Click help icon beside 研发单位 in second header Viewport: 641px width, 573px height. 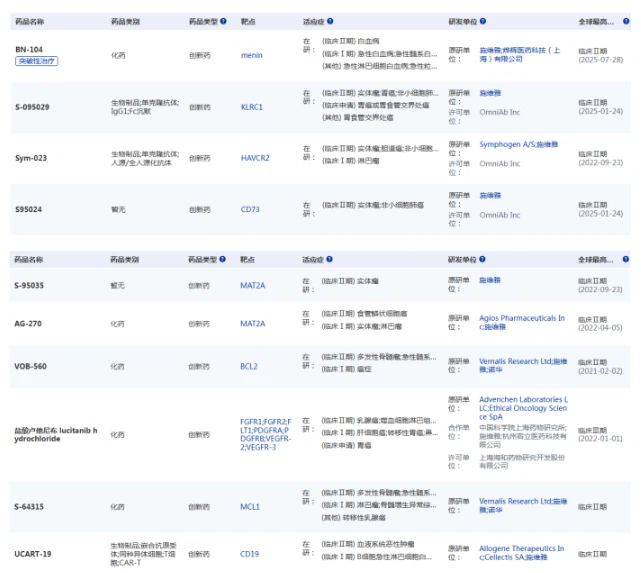click(x=484, y=259)
